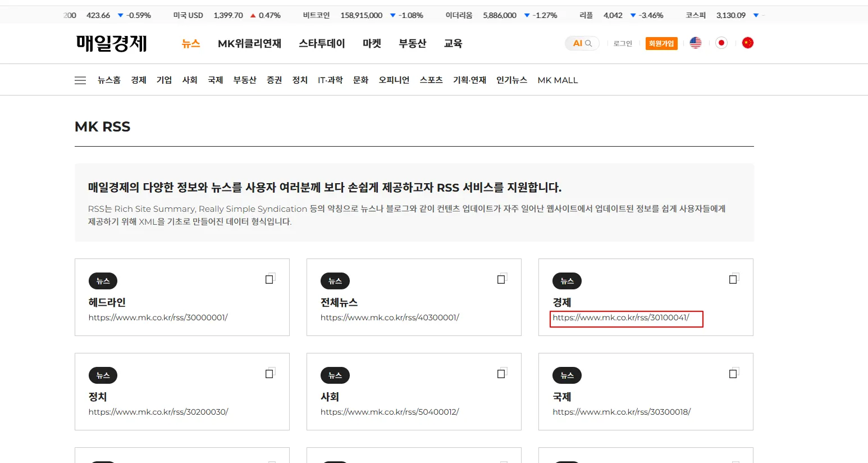Open 마켓 main menu
The image size is (868, 463).
(x=372, y=43)
